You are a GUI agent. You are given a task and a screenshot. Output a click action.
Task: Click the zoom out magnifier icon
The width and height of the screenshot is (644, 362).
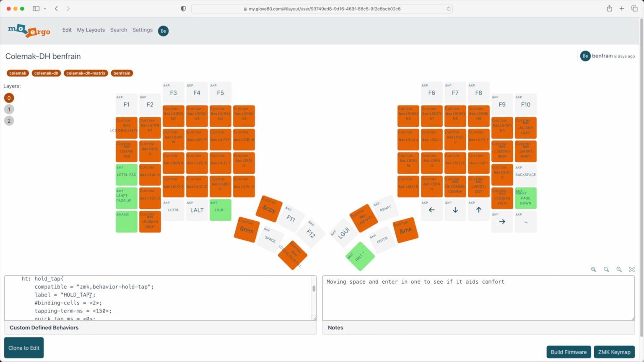coord(619,269)
